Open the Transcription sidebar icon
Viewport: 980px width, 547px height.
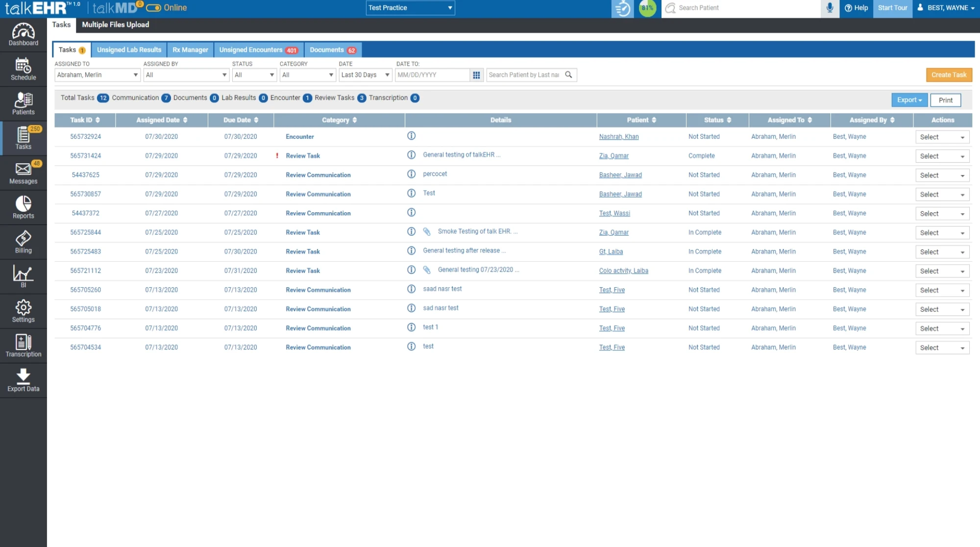23,346
